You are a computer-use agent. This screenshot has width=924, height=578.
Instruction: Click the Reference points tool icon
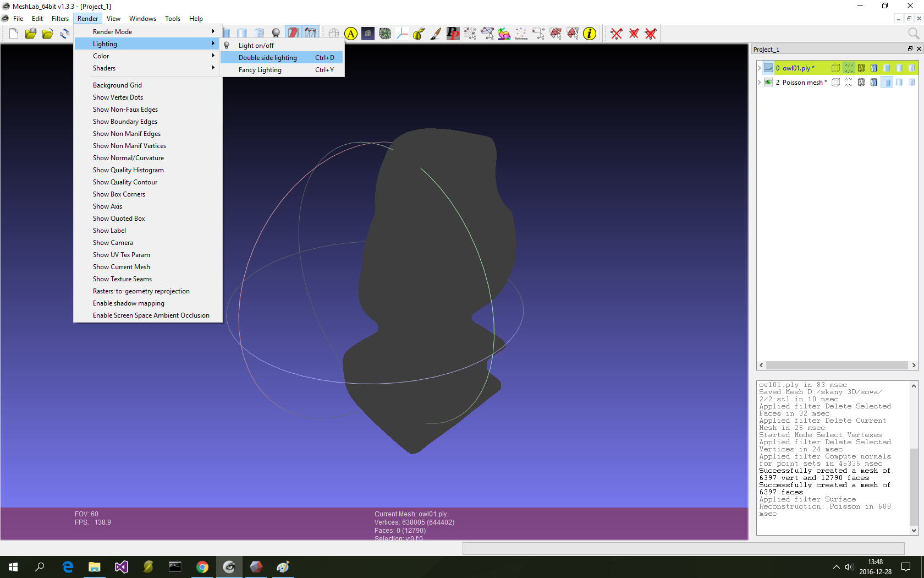click(x=521, y=34)
